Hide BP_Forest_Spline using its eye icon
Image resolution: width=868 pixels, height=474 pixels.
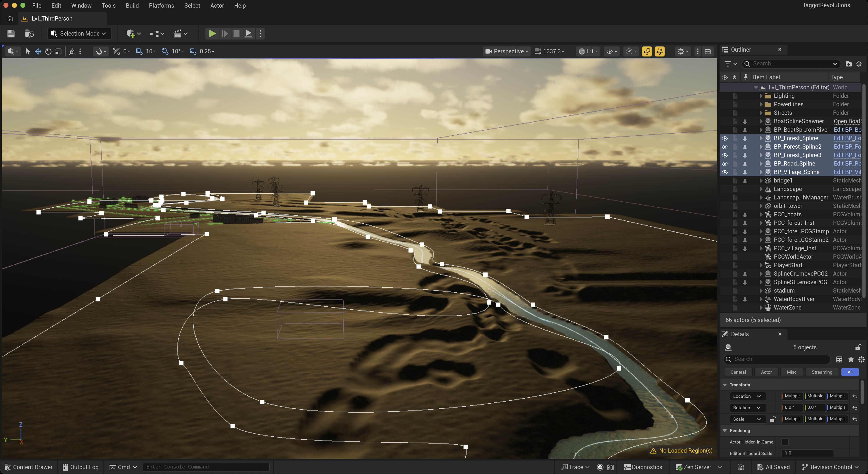[x=725, y=138]
